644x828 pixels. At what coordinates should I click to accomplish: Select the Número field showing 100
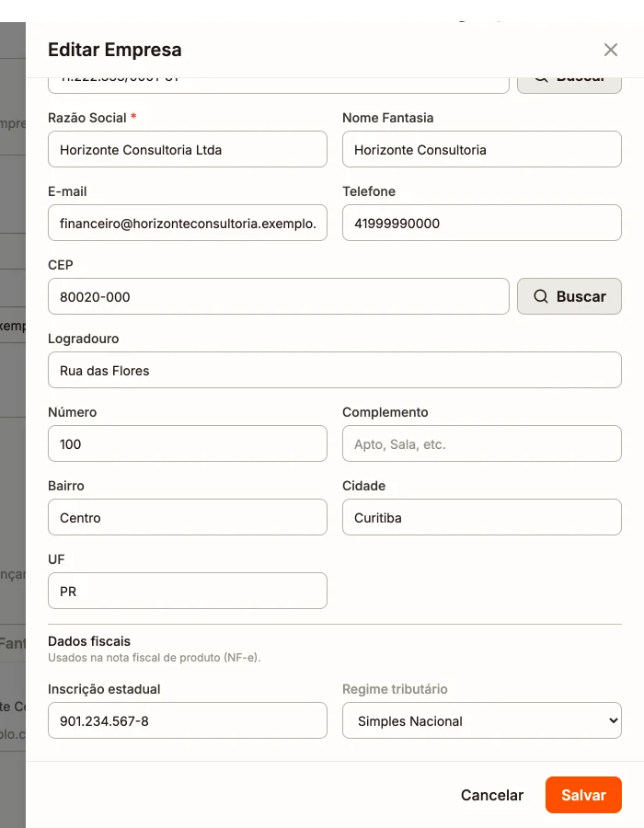pyautogui.click(x=188, y=443)
